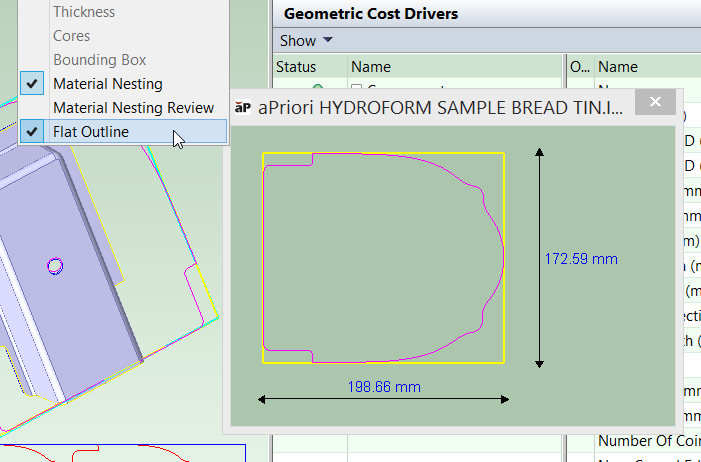Click the horizontal width dimension arrow
Viewport: 701px width, 462px height.
(385, 400)
